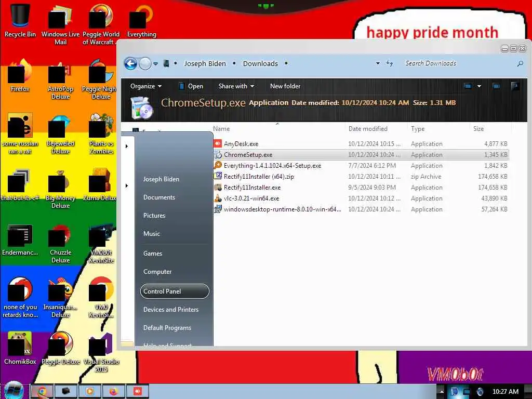The height and width of the screenshot is (399, 532).
Task: Open Computer from the Start menu
Action: click(157, 271)
